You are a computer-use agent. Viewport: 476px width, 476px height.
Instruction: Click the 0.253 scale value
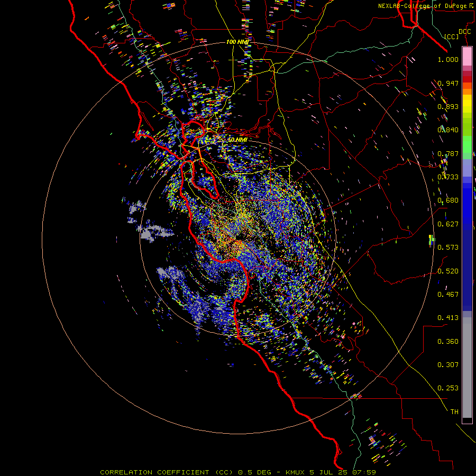pos(448,388)
